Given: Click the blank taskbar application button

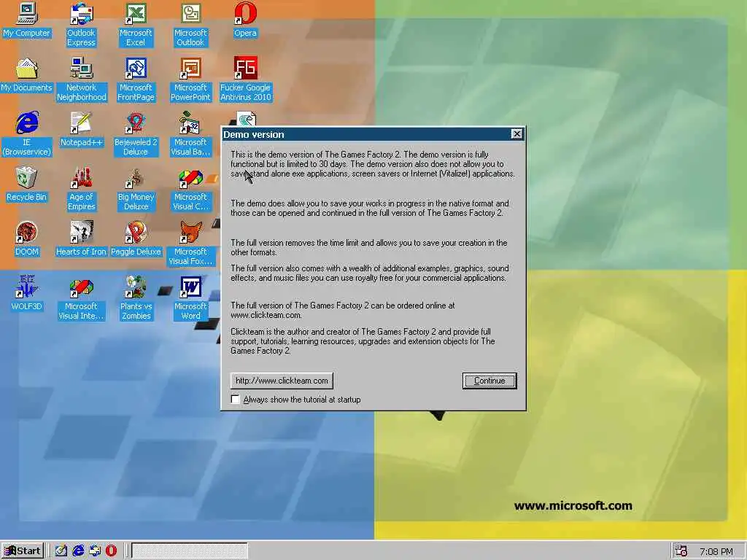Looking at the screenshot, I should tap(189, 551).
